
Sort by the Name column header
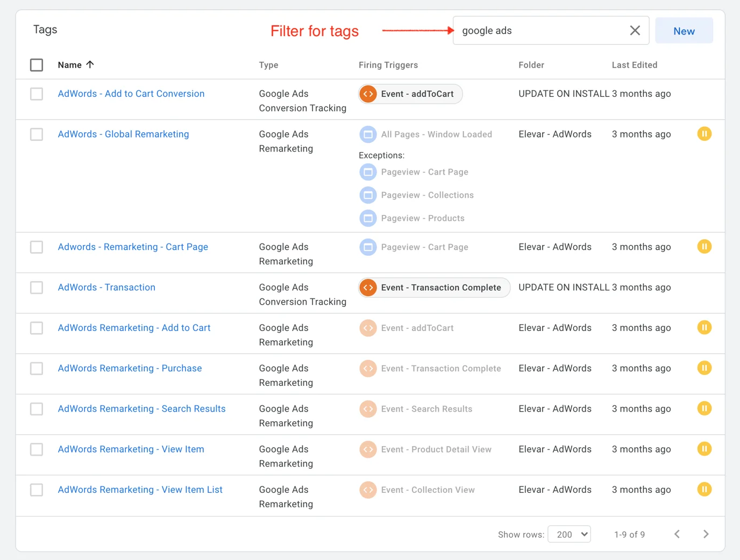69,65
